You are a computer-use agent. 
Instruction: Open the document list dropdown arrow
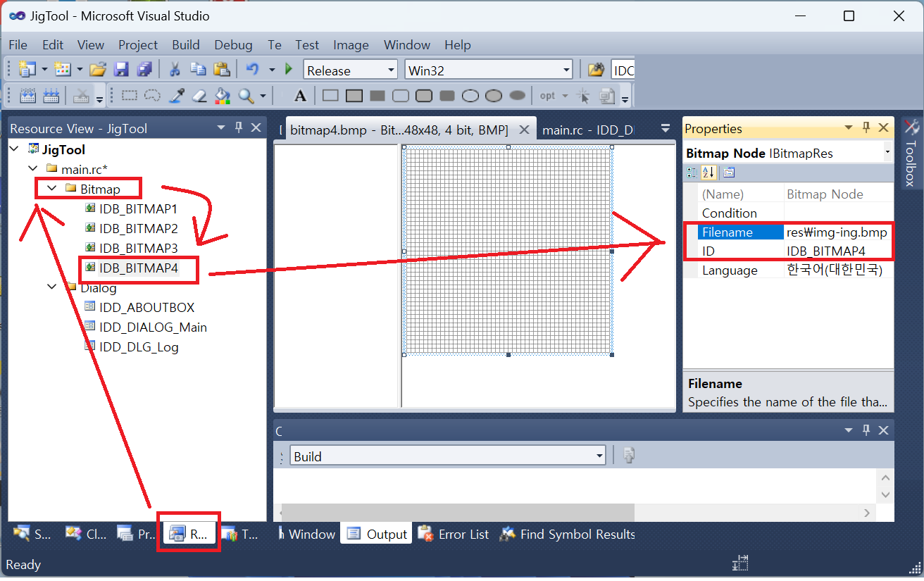(666, 128)
